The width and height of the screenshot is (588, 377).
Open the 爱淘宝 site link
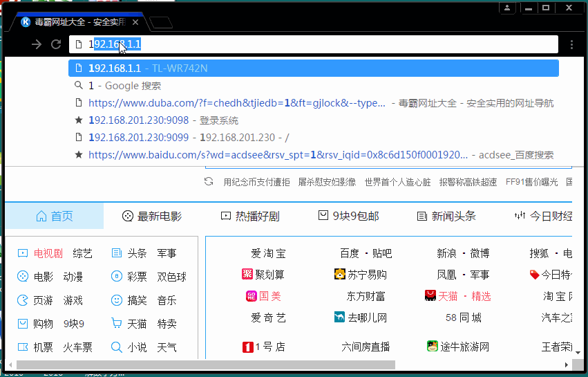click(268, 253)
